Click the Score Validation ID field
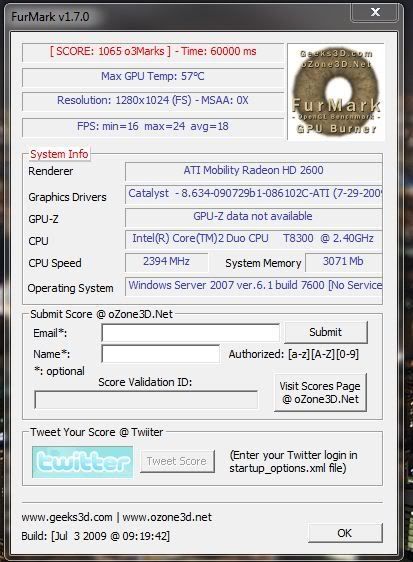Screen dimensions: 413x562 (x=146, y=400)
